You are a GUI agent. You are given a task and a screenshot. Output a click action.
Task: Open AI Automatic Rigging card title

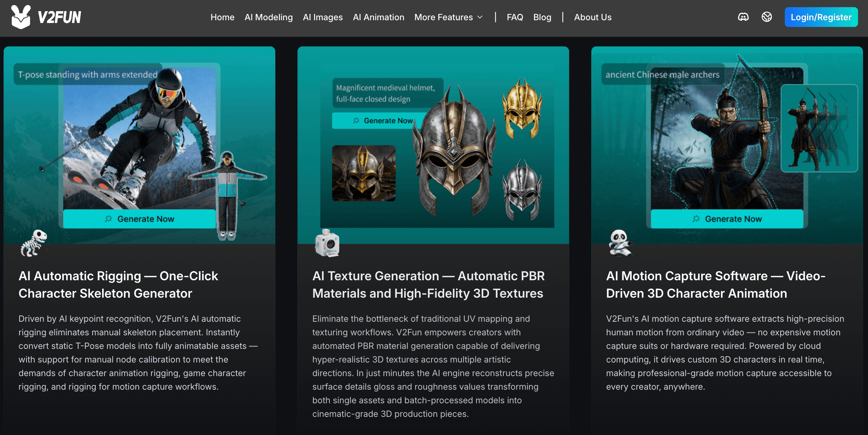pyautogui.click(x=118, y=284)
